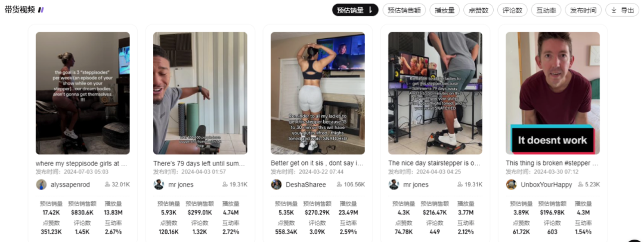The height and width of the screenshot is (242, 644).
Task: Click UnboxYourHappy's profile avatar icon
Action: [x=512, y=185]
